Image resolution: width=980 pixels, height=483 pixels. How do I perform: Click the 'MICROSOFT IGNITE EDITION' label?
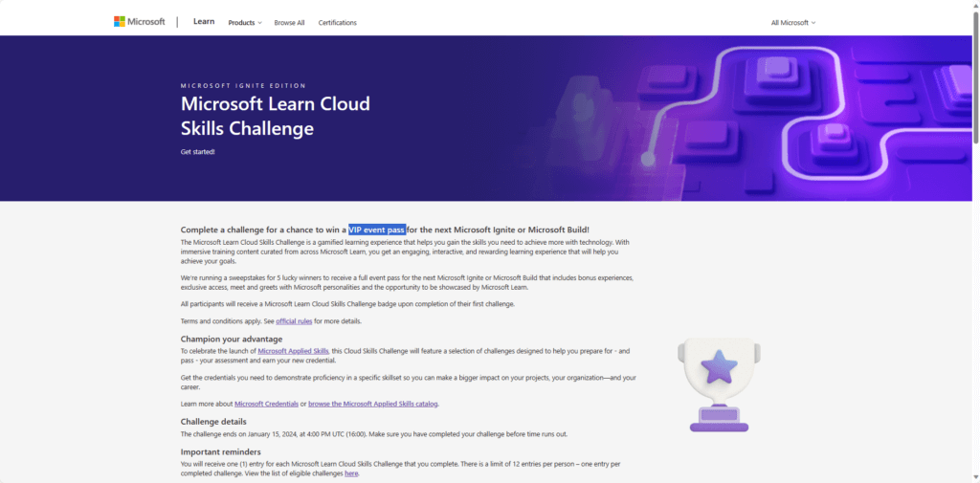pos(243,86)
